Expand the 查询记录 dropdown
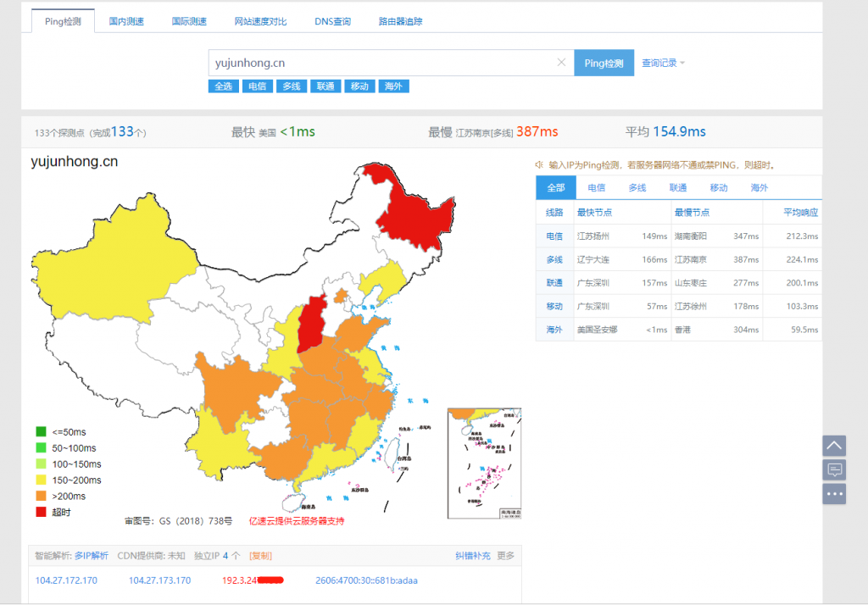Screen dimensions: 868x605 click(663, 64)
